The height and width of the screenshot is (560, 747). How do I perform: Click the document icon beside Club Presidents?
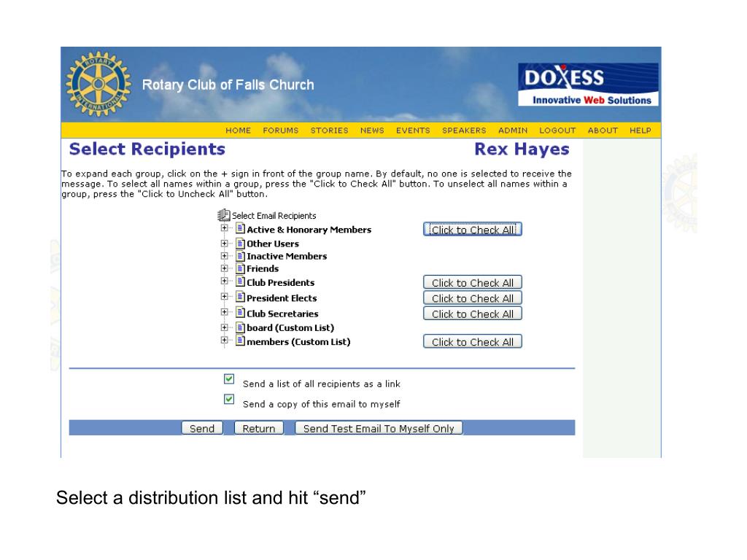click(241, 281)
